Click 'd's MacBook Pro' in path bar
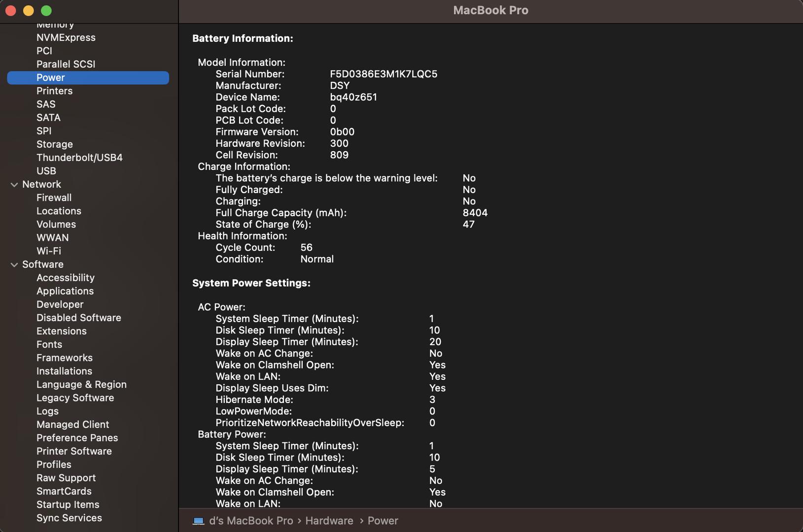 pos(251,521)
